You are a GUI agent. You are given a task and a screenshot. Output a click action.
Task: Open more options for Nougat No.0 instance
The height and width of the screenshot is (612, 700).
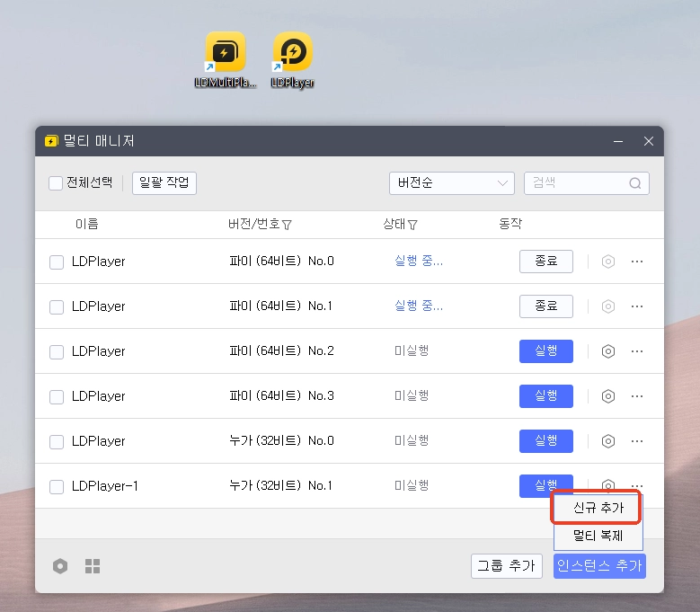(637, 441)
